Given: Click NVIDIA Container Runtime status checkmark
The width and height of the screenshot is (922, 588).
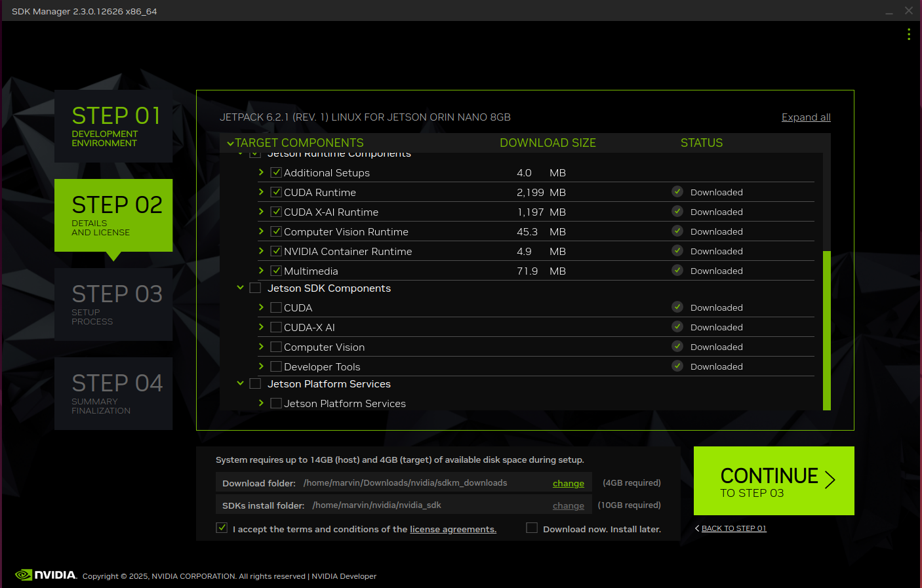Looking at the screenshot, I should [677, 250].
